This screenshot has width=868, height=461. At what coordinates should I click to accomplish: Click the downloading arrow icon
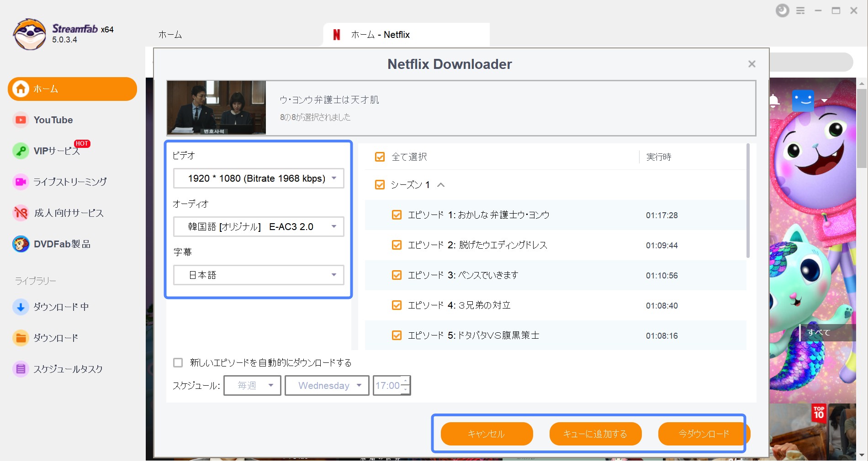point(21,307)
